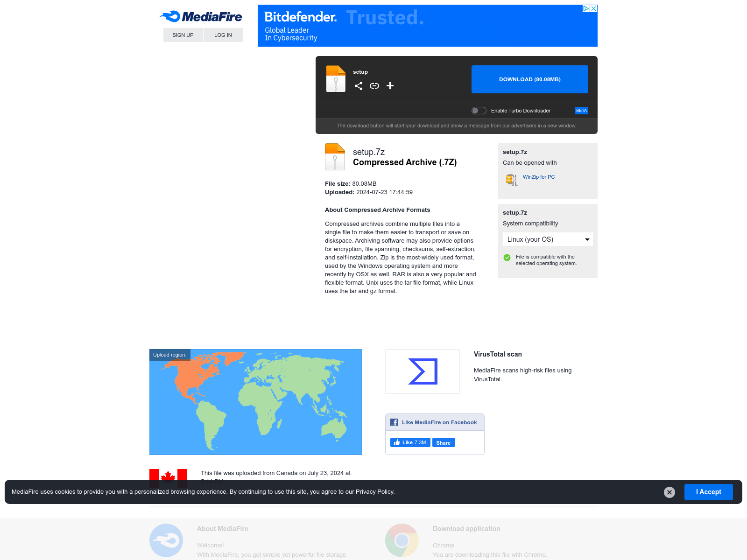Click the setup.7z archive file icon
747x560 pixels.
tap(335, 157)
